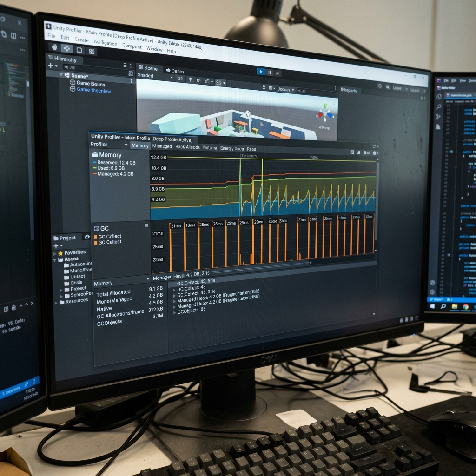Collapse the Ssene root in Hierarchy

tap(61, 74)
